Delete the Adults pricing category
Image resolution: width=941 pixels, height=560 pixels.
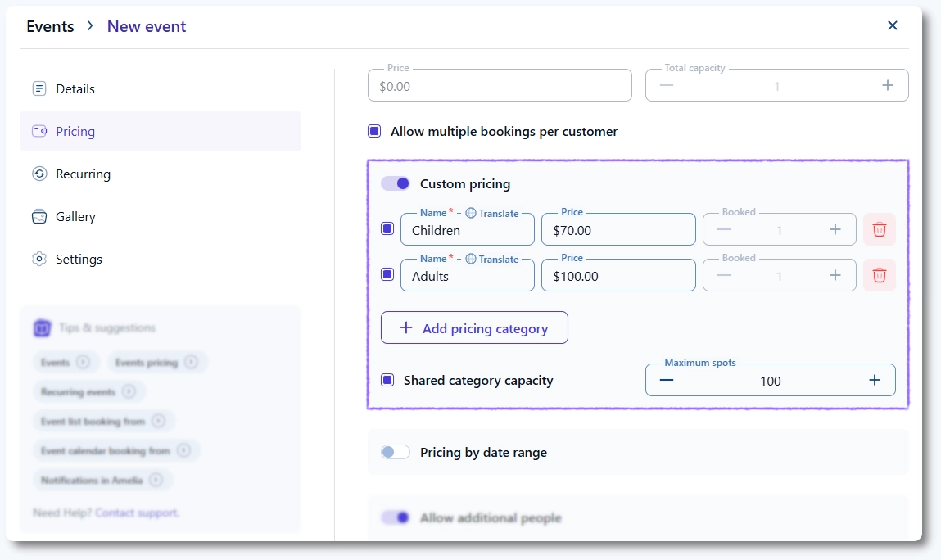tap(879, 276)
